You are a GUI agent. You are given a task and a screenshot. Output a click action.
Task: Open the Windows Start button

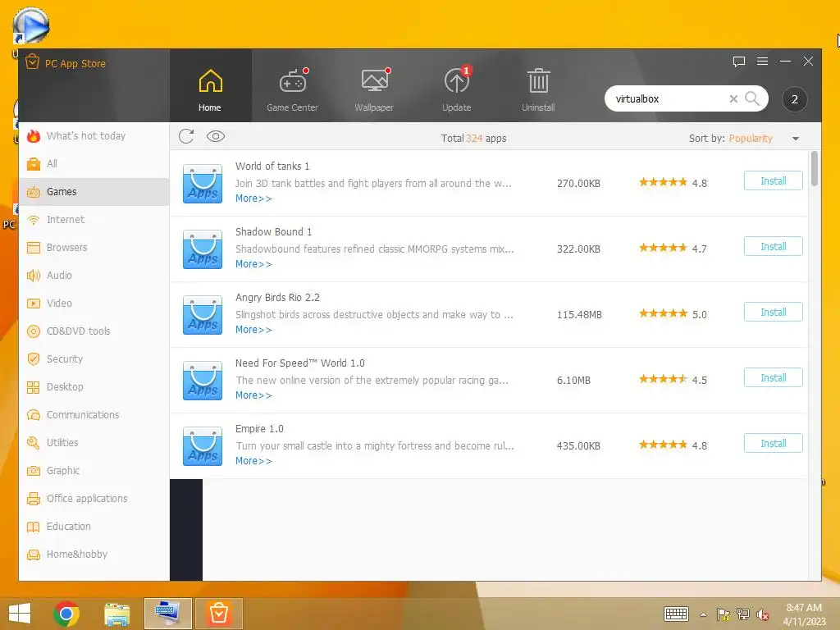click(x=20, y=614)
